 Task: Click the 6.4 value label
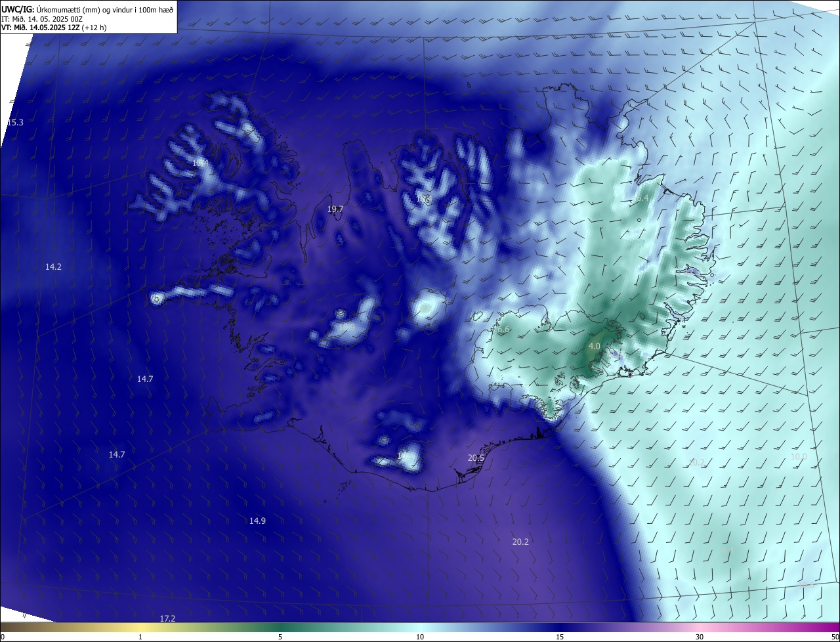642,198
